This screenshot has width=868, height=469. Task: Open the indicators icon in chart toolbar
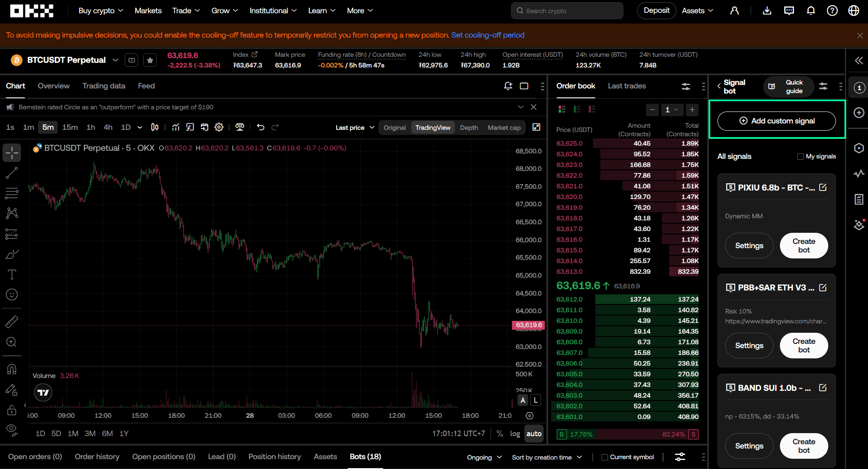[175, 127]
